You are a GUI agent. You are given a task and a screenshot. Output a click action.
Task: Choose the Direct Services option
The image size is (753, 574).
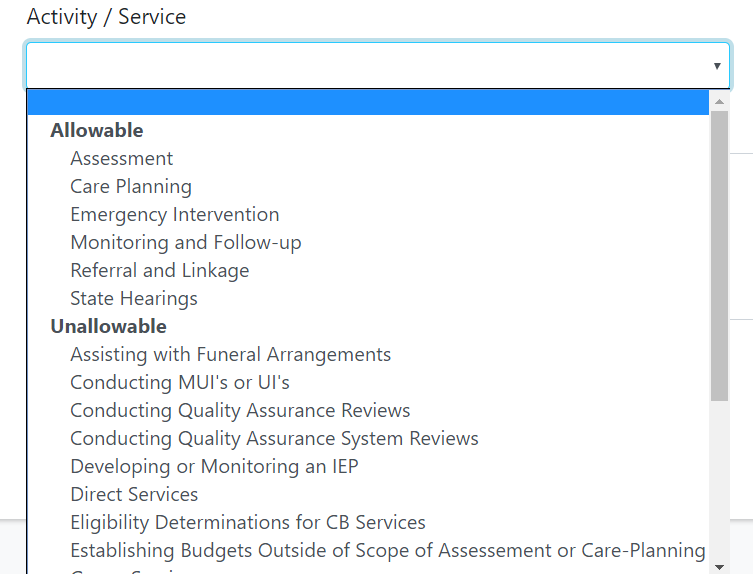click(x=134, y=494)
